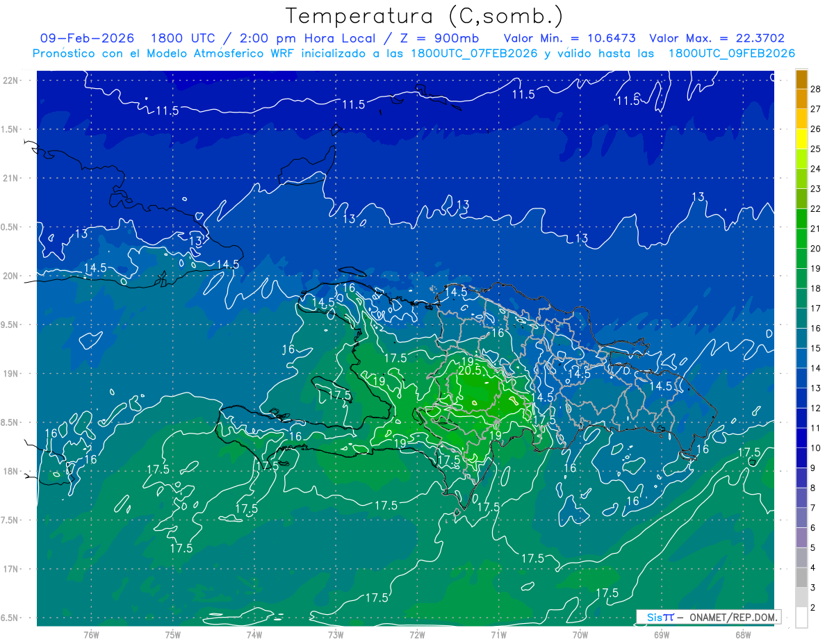Click the "74W" longitude axis label
834x644 pixels.
(254, 634)
